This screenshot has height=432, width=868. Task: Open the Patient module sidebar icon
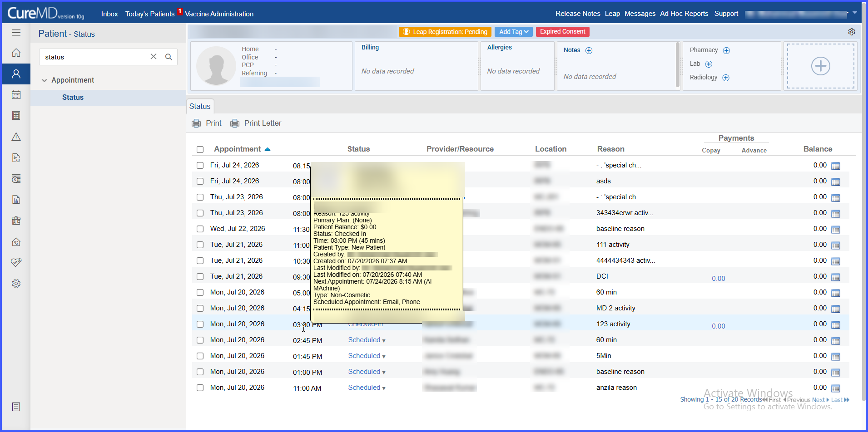(x=16, y=74)
